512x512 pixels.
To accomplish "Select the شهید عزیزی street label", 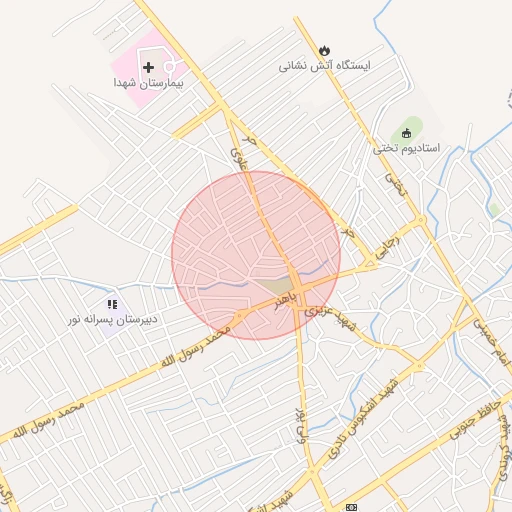I will tap(330, 319).
